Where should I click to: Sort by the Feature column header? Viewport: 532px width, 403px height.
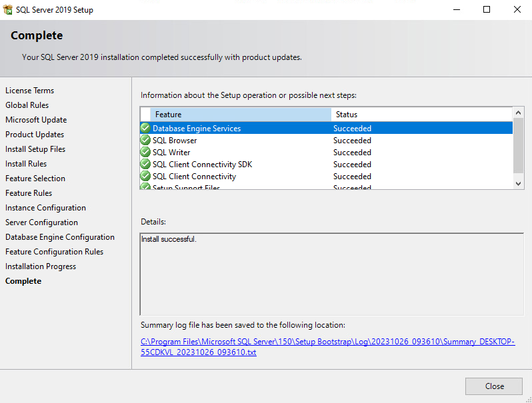tap(241, 115)
